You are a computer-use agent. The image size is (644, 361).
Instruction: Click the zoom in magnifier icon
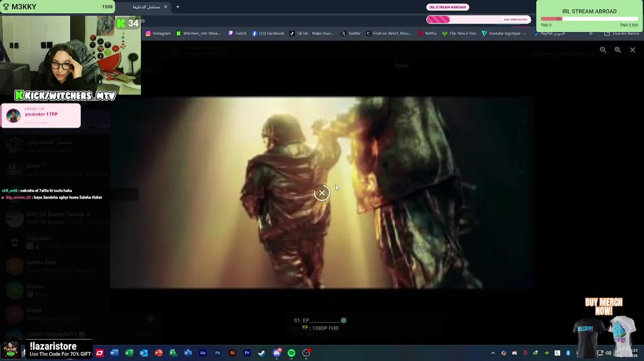(618, 50)
